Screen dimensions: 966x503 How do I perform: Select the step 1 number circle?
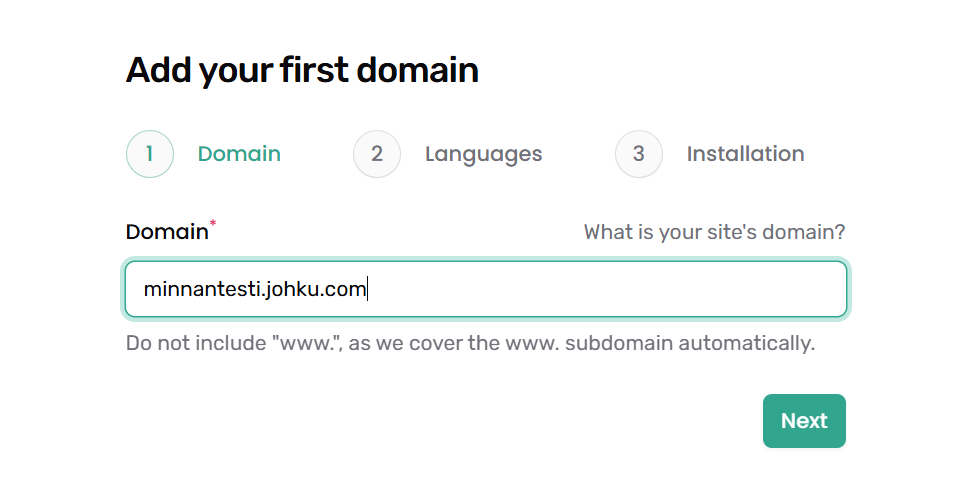pos(150,154)
